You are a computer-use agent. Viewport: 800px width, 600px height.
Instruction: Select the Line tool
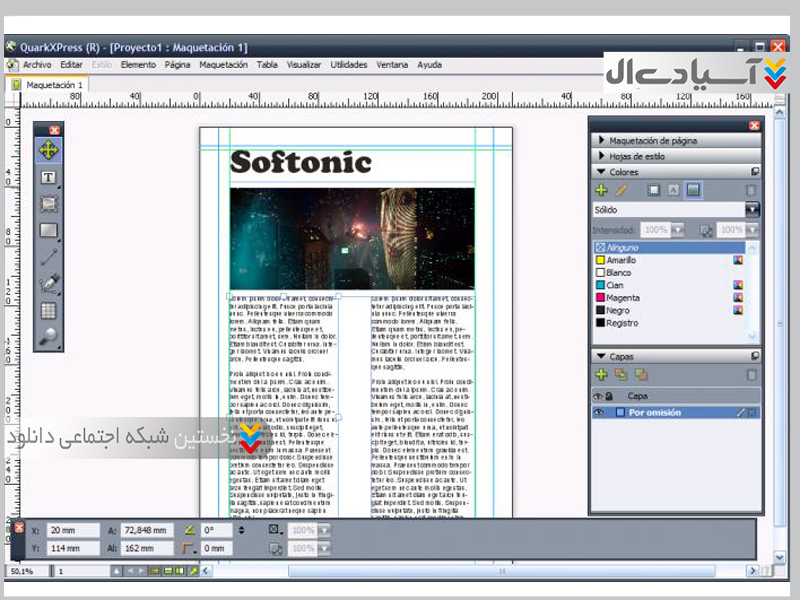[48, 257]
